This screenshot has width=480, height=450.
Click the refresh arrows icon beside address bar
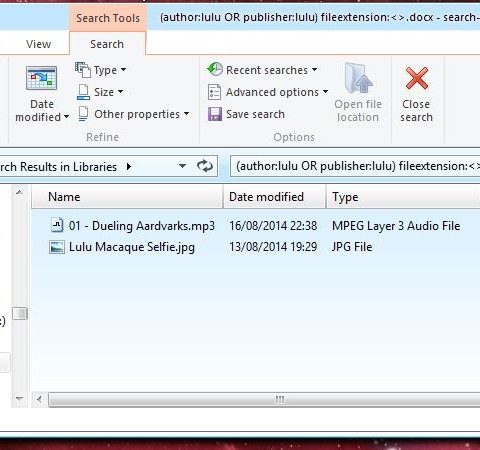(x=205, y=166)
